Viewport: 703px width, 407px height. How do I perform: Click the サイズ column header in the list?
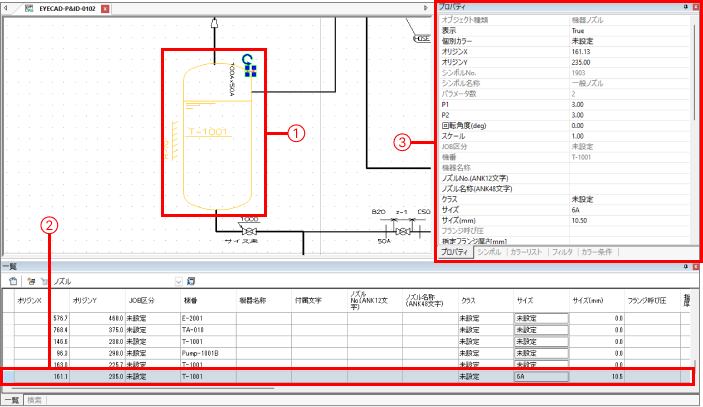coord(525,299)
